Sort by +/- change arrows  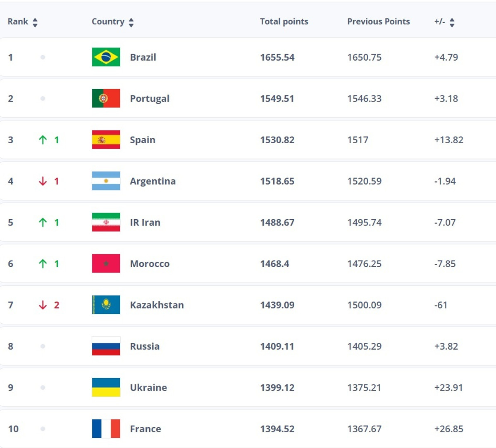(x=452, y=22)
